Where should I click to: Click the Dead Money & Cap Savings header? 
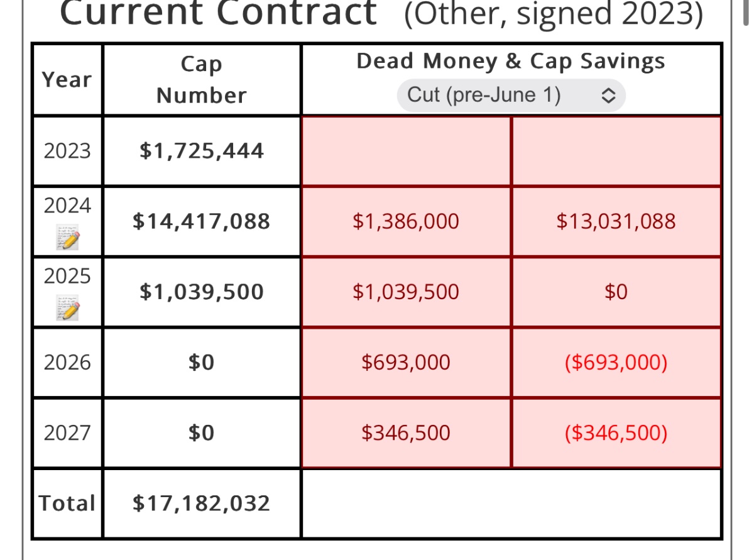tap(510, 62)
